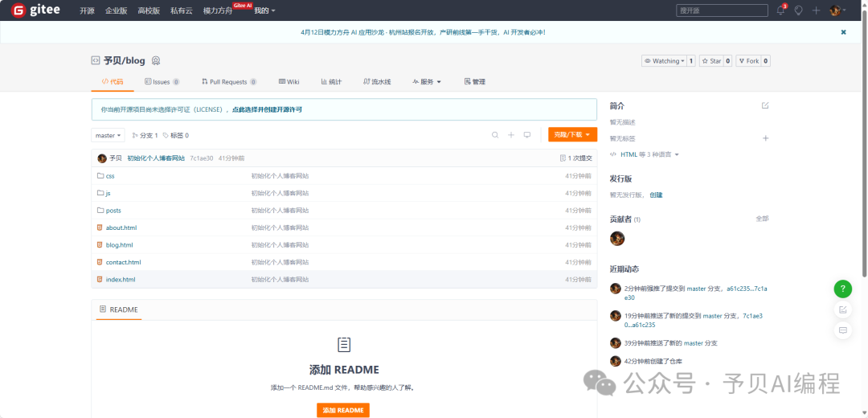Star the repository
The image size is (868, 418).
711,61
